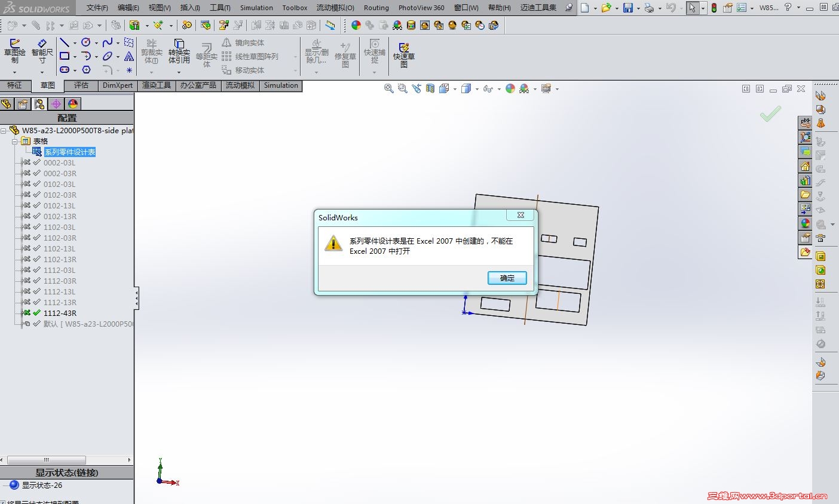Open the 转换实体引用 dropdown arrow
This screenshot has height=504, width=839.
tap(179, 73)
